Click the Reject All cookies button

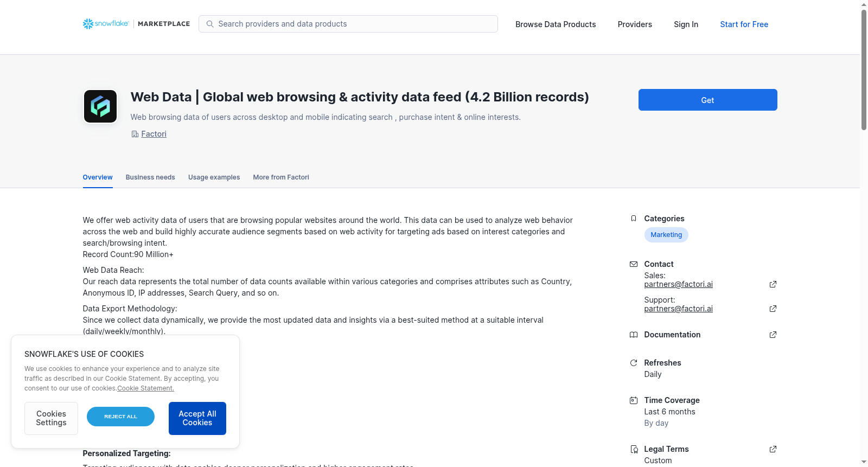coord(120,417)
